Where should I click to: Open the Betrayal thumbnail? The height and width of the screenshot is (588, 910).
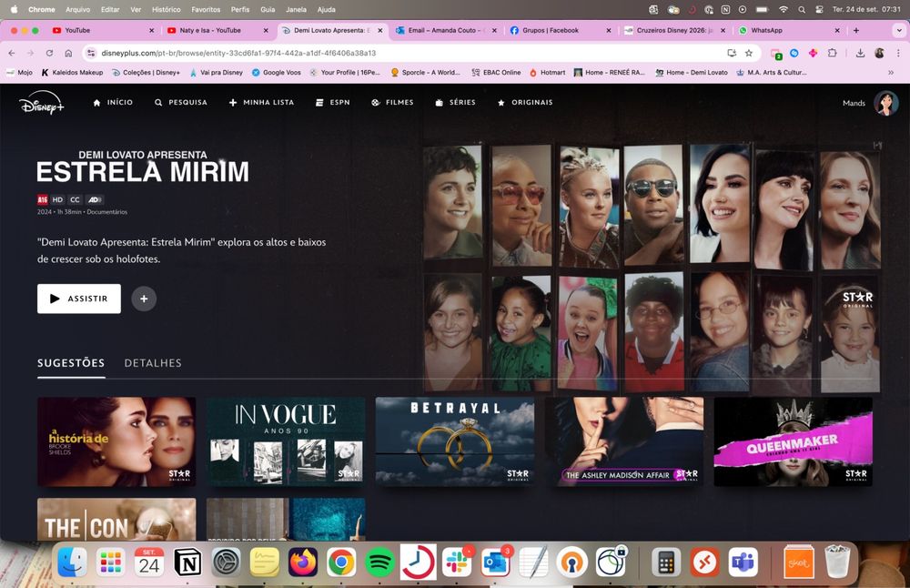click(455, 441)
